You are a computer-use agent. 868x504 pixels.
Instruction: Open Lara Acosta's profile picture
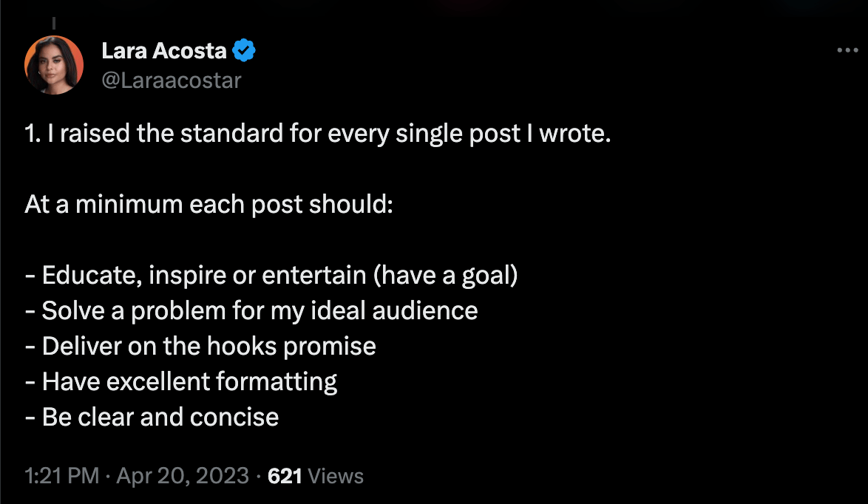pos(54,65)
